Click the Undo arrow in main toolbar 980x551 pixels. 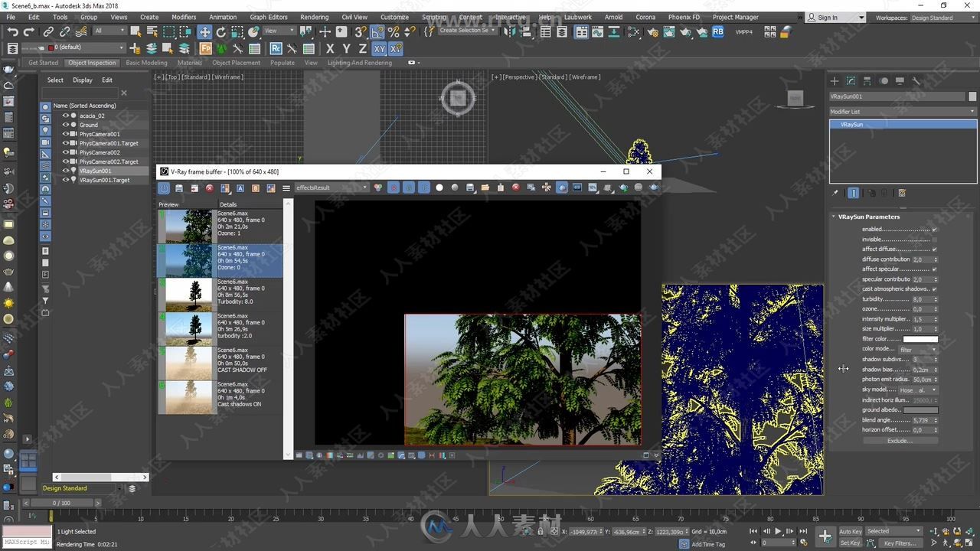tap(12, 31)
